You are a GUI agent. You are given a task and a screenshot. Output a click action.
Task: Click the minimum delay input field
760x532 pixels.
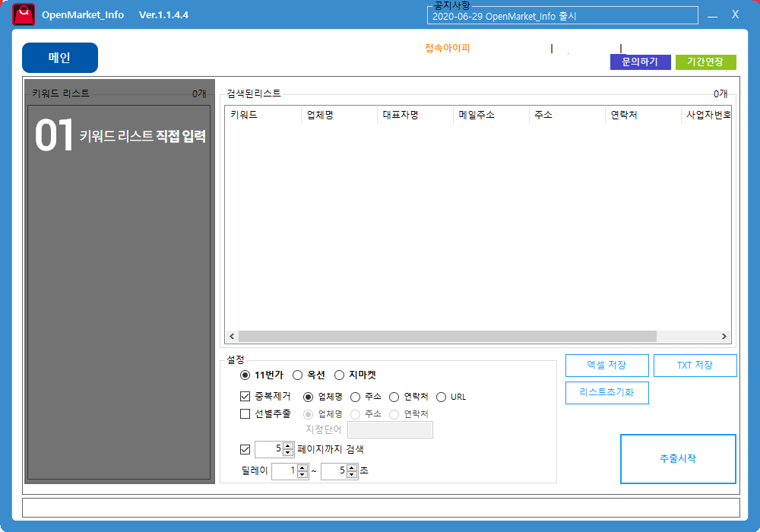[284, 470]
